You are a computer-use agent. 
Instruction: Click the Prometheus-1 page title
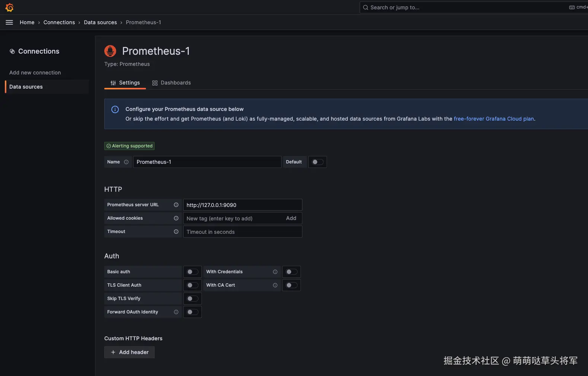[156, 51]
